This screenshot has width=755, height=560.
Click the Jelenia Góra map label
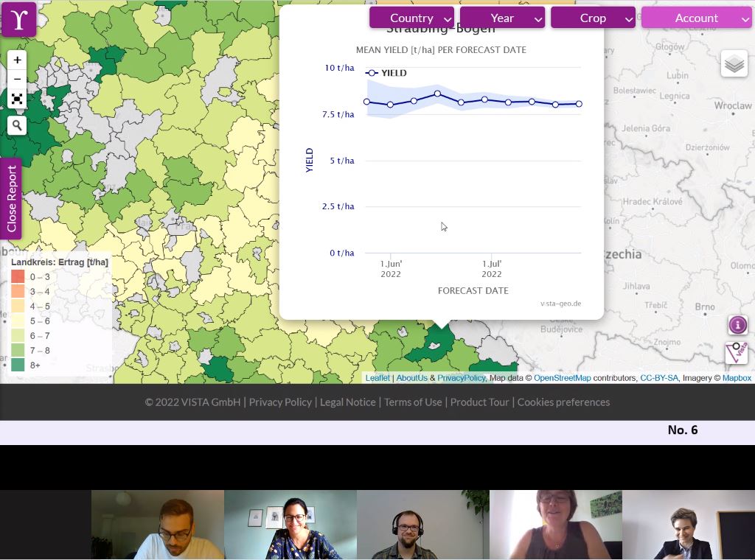(x=646, y=128)
